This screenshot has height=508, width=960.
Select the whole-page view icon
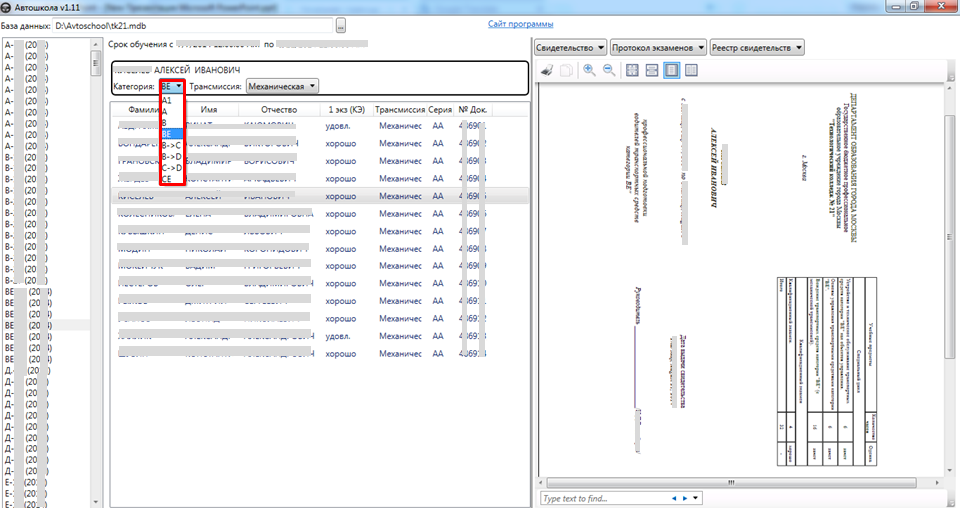coord(671,71)
